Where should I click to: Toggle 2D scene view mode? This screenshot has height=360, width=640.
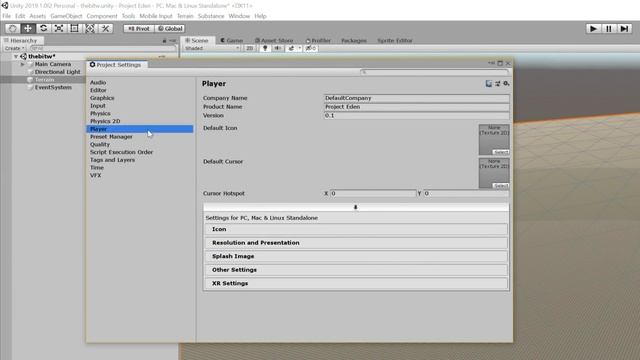click(x=249, y=48)
